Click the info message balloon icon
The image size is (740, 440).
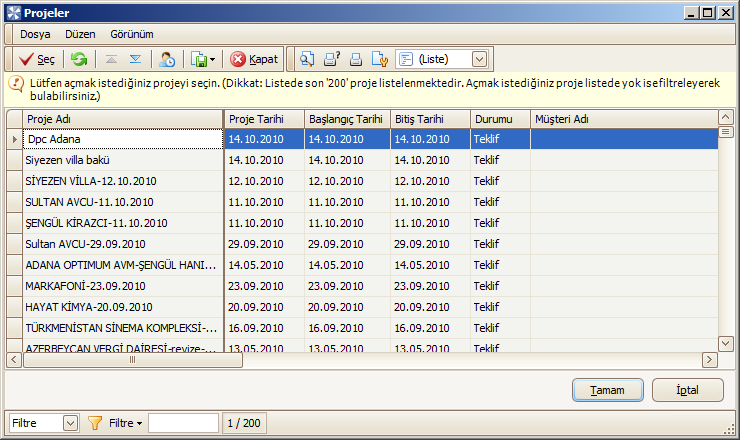[x=16, y=84]
